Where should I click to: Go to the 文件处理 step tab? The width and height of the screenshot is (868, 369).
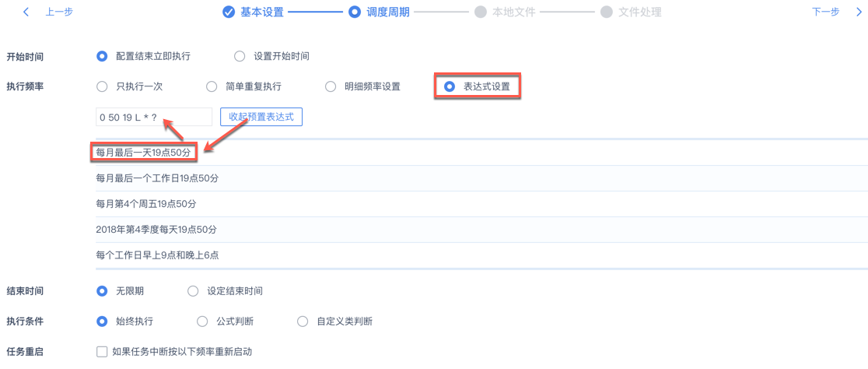pyautogui.click(x=639, y=12)
